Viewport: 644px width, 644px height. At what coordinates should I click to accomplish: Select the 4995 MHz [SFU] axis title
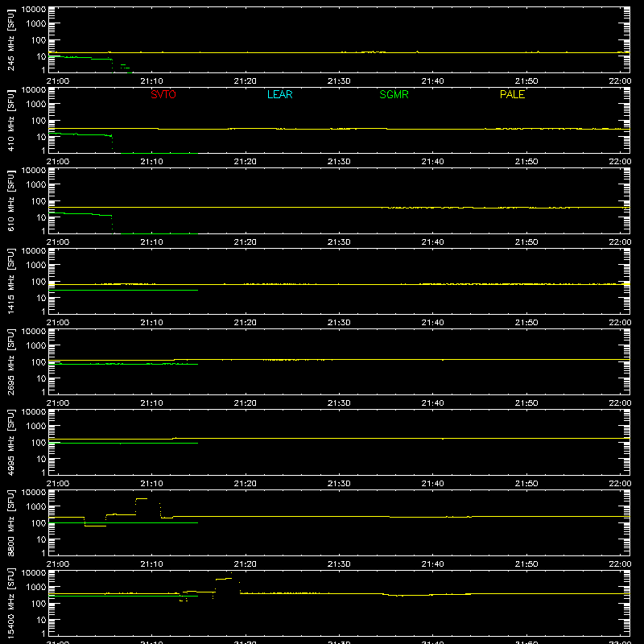coord(11,442)
